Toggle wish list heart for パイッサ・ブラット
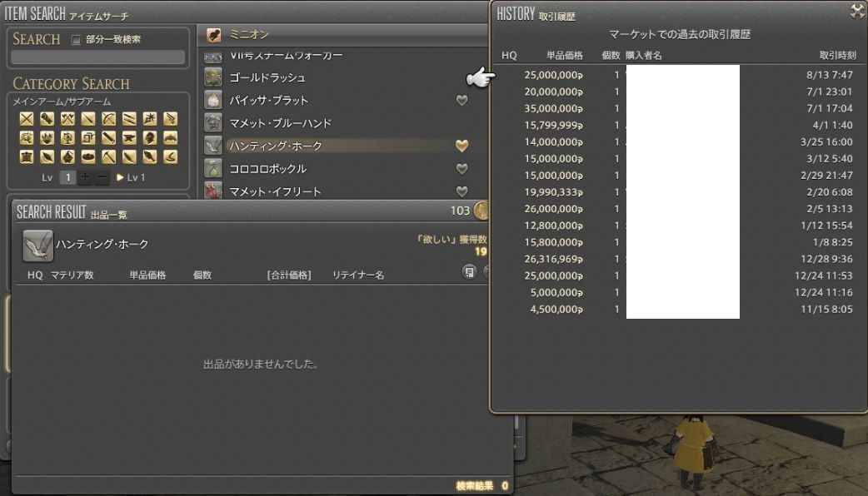Screen dimensions: 868x496 [x=461, y=100]
